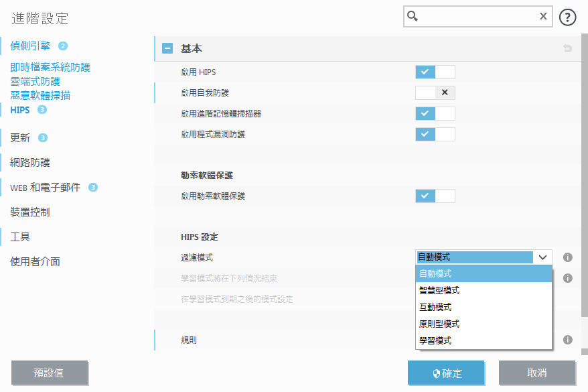Click info icon beside 規則 row

coord(567,340)
